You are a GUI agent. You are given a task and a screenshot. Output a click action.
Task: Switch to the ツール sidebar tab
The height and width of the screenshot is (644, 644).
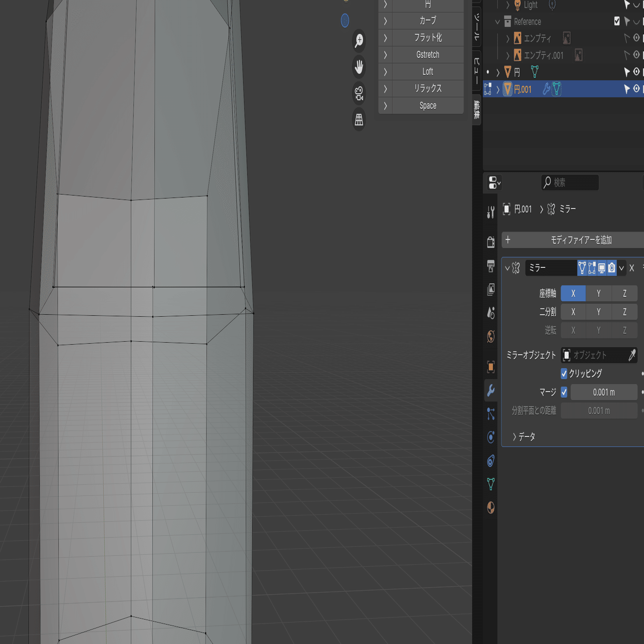tap(476, 27)
